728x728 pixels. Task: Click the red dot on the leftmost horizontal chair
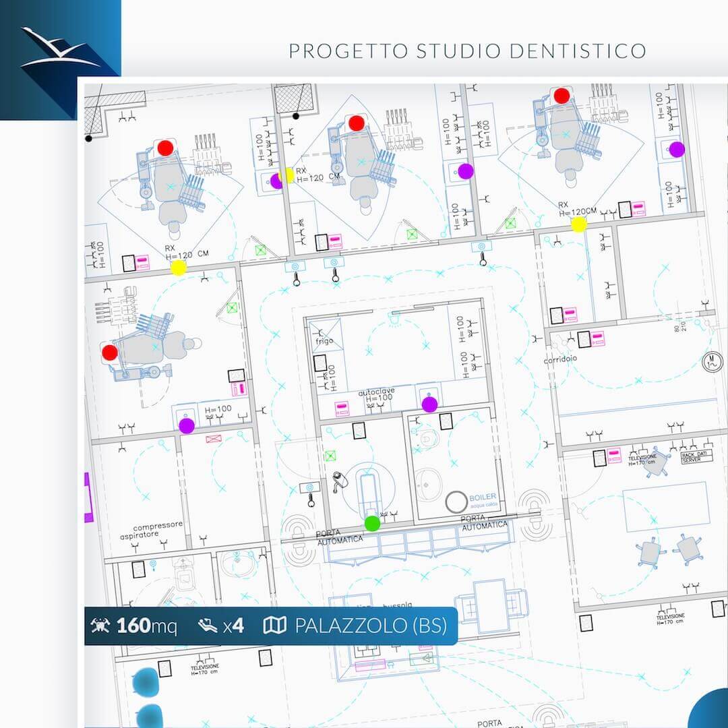click(110, 352)
